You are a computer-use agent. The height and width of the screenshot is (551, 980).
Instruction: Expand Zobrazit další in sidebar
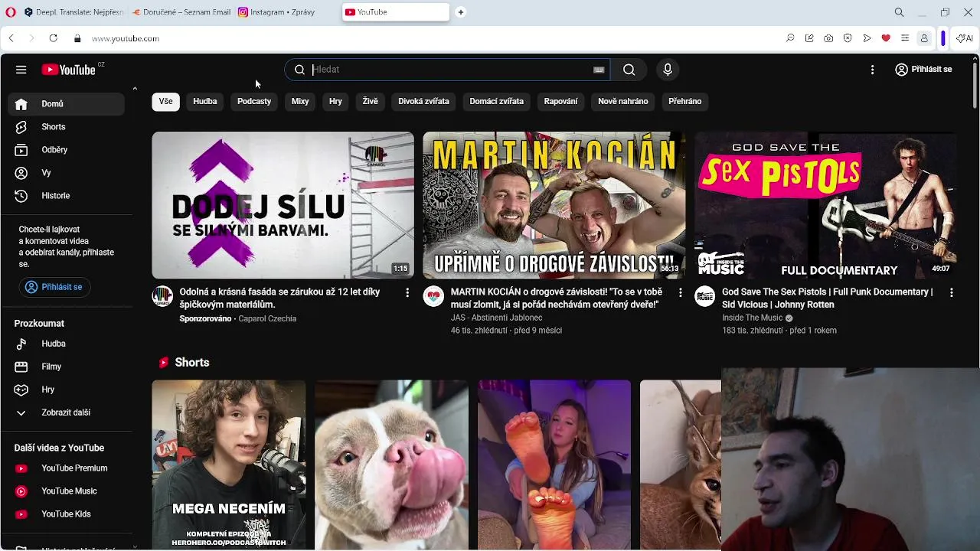66,412
